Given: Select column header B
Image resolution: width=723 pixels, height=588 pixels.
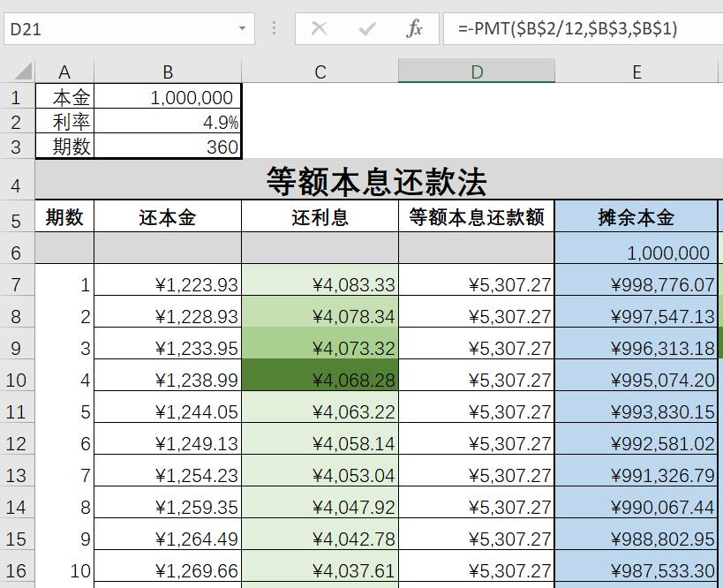Looking at the screenshot, I should [x=168, y=71].
